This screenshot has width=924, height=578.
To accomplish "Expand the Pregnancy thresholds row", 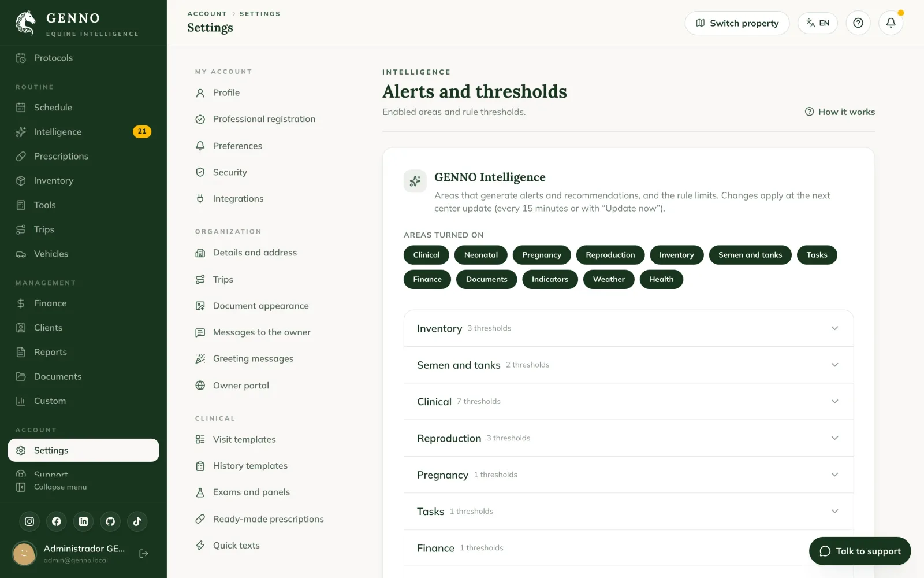I will click(x=628, y=475).
